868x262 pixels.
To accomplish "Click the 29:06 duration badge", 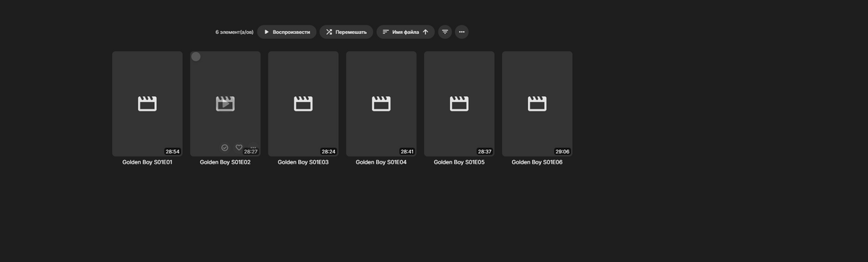I will pos(562,151).
